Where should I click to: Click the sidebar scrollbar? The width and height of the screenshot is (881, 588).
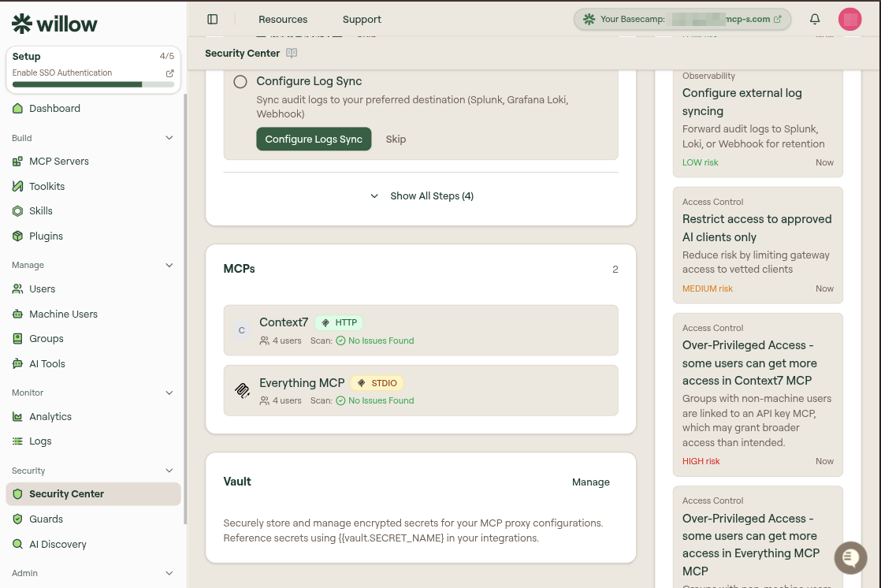pos(185,309)
